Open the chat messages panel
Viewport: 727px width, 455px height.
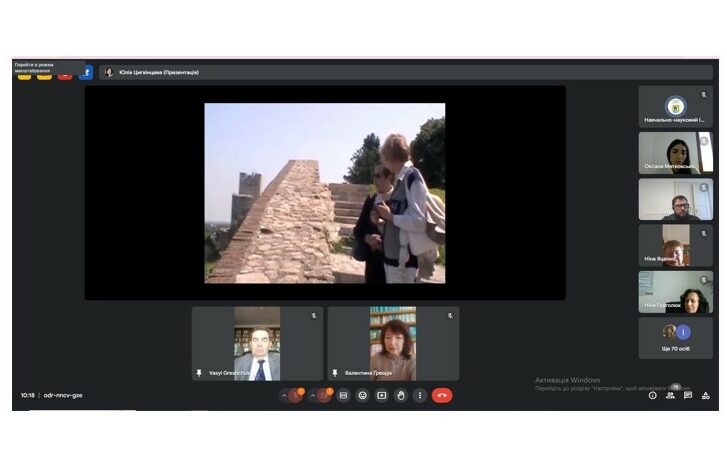click(x=688, y=395)
